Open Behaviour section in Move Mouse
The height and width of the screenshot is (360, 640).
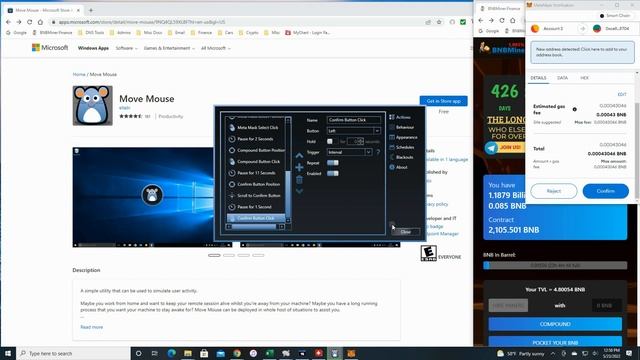401,127
